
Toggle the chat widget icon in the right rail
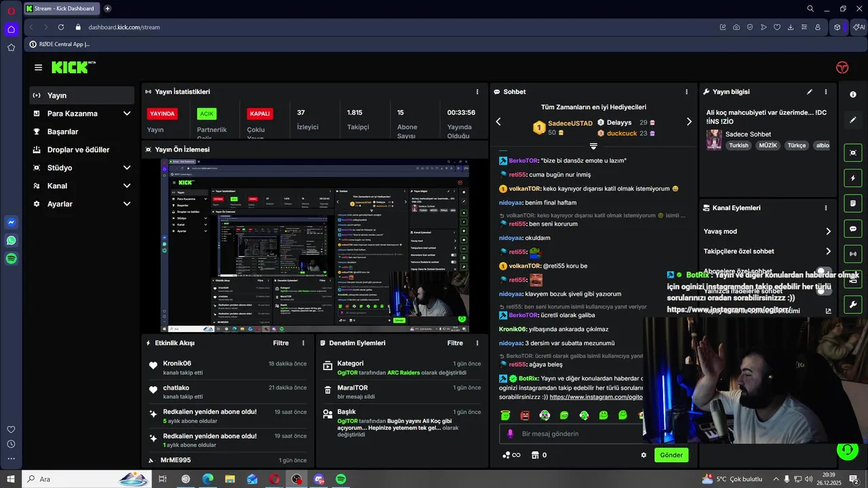853,229
